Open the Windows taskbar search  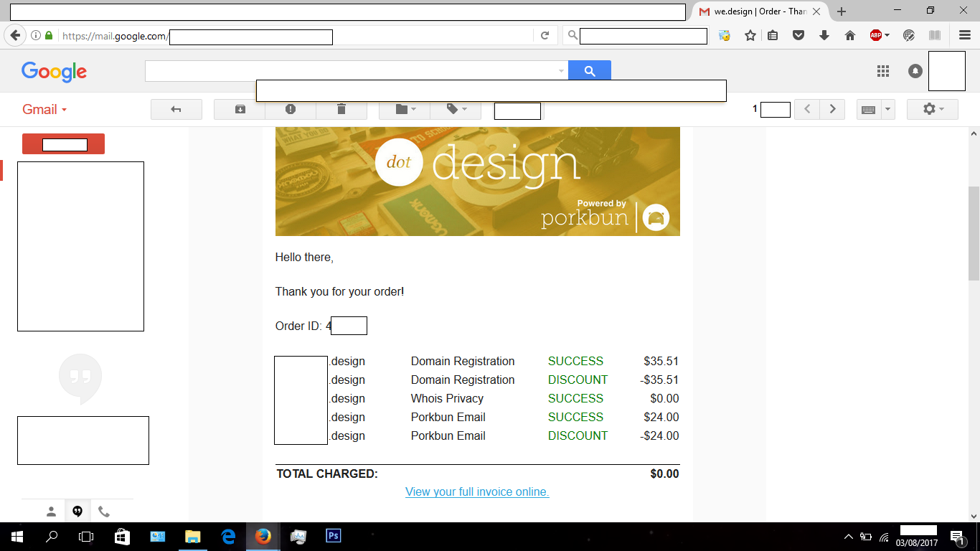point(52,537)
